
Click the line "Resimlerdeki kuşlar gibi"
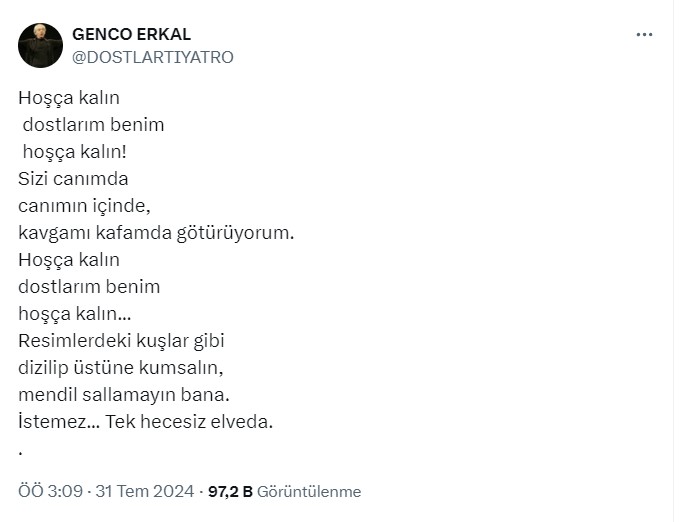(x=114, y=341)
